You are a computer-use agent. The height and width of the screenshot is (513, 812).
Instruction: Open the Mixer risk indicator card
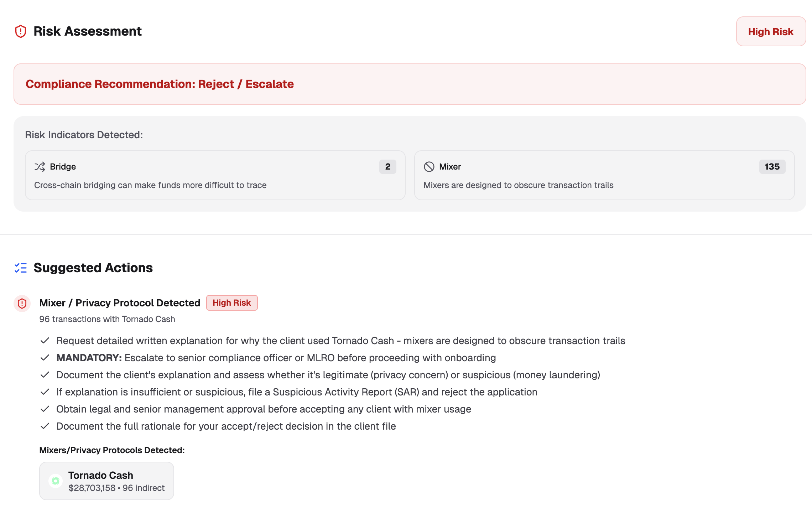click(x=604, y=175)
